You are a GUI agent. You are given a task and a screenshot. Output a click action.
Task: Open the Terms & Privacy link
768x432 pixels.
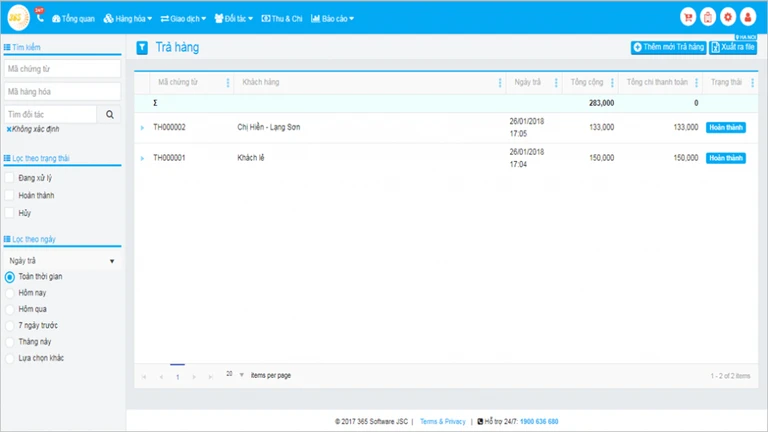pyautogui.click(x=442, y=421)
